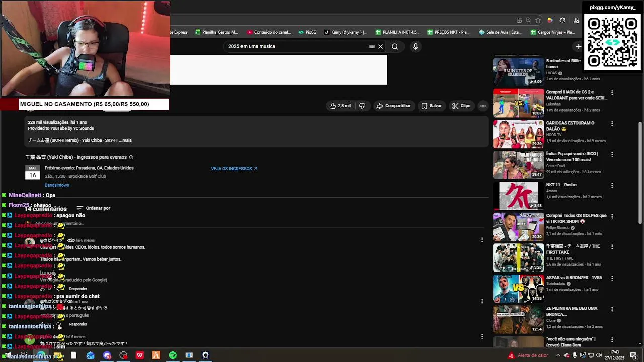Create a clip with Clipe button
The image size is (644, 362).
pyautogui.click(x=461, y=106)
